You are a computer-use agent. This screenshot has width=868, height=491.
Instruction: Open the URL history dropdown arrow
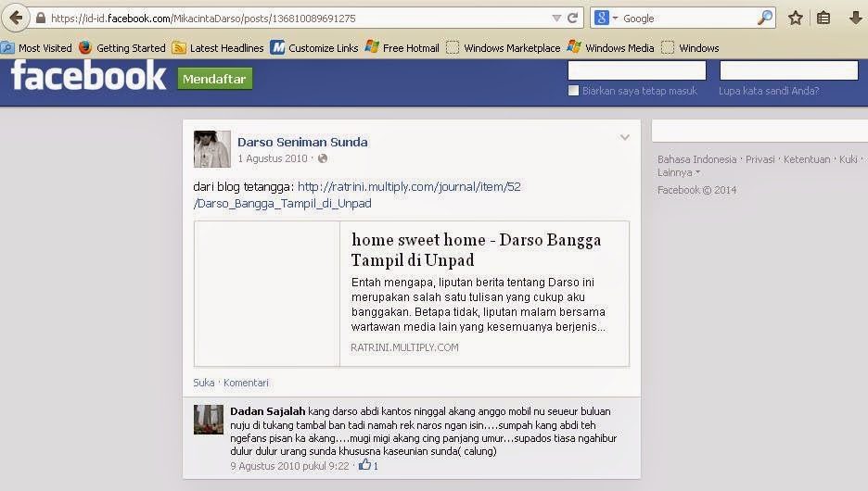tap(556, 19)
